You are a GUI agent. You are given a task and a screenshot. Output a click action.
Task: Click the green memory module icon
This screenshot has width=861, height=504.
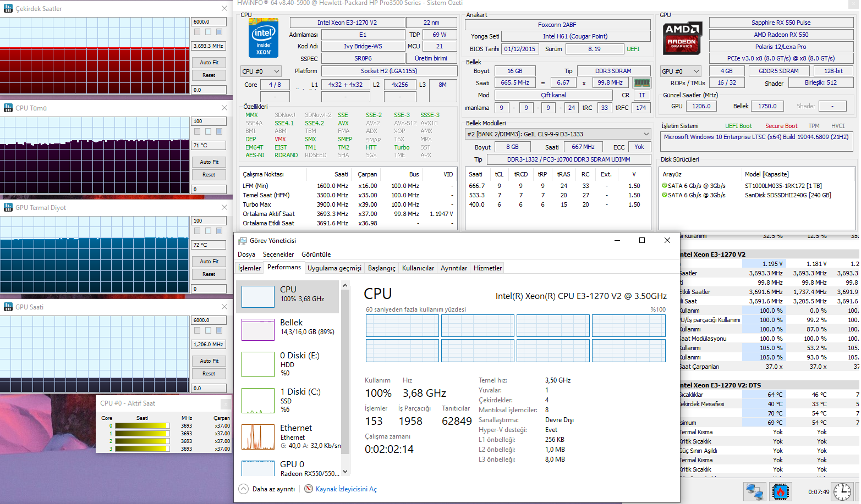click(x=641, y=83)
